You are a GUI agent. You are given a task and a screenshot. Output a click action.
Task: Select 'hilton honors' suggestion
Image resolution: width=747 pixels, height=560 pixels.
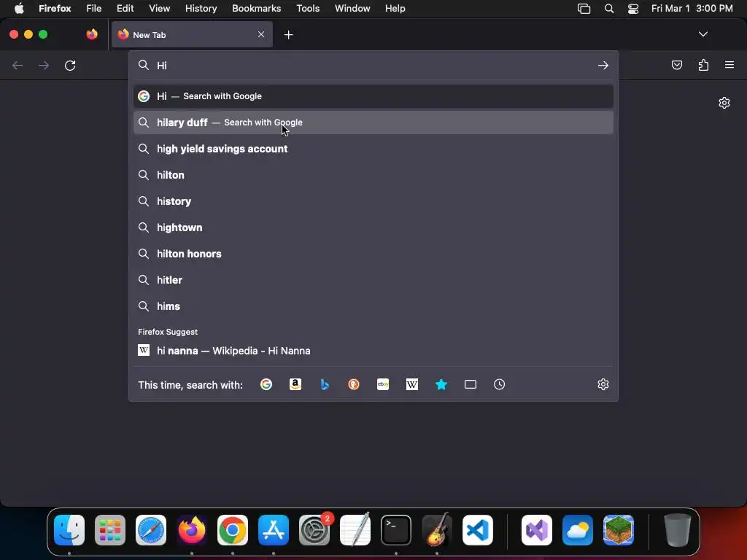tap(373, 253)
